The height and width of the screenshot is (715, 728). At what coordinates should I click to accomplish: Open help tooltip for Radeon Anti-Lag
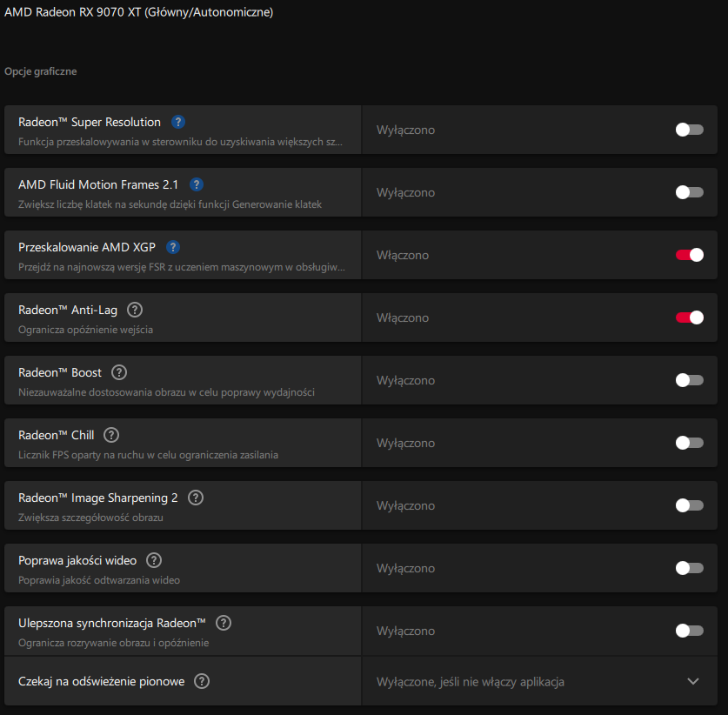coord(135,310)
